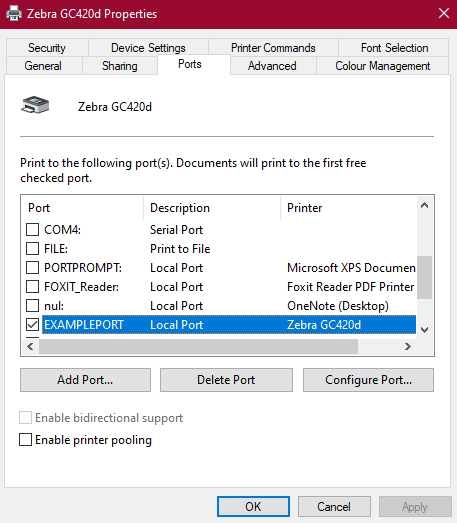457x523 pixels.
Task: Click the Delete Port button
Action: click(226, 380)
